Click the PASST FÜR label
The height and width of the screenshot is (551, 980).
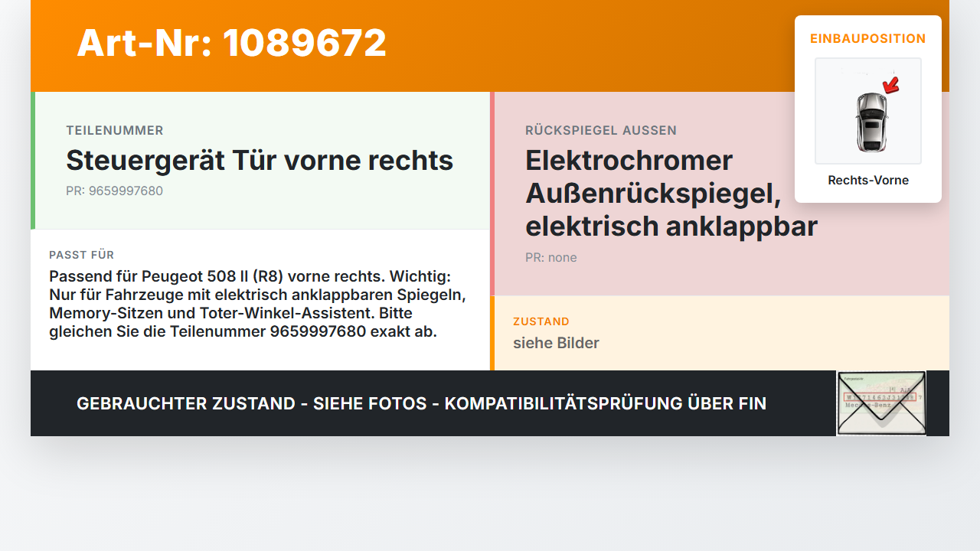82,255
